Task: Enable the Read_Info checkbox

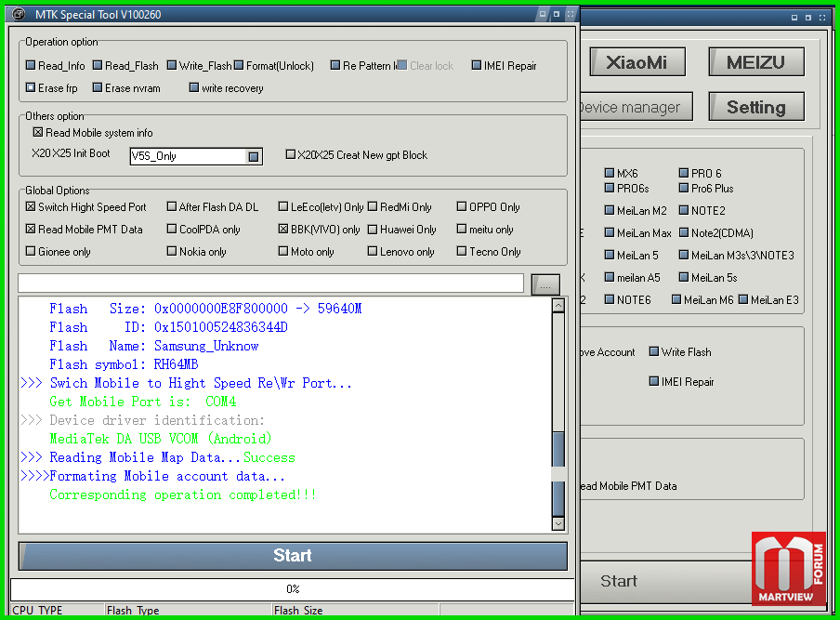Action: point(31,65)
